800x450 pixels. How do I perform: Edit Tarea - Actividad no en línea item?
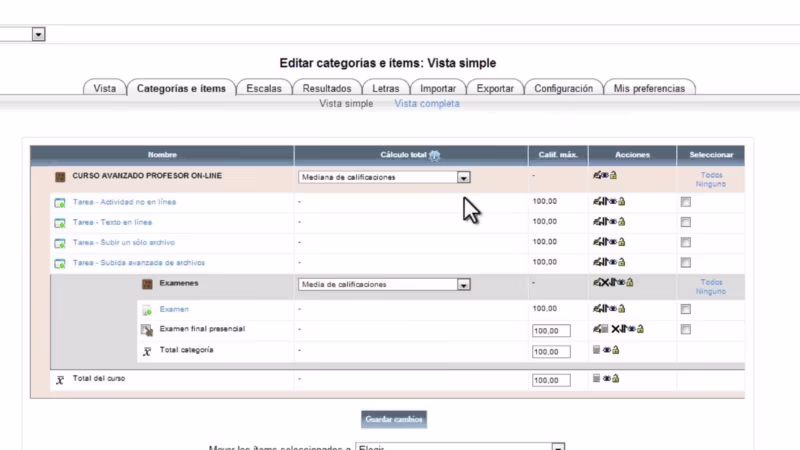click(x=597, y=202)
